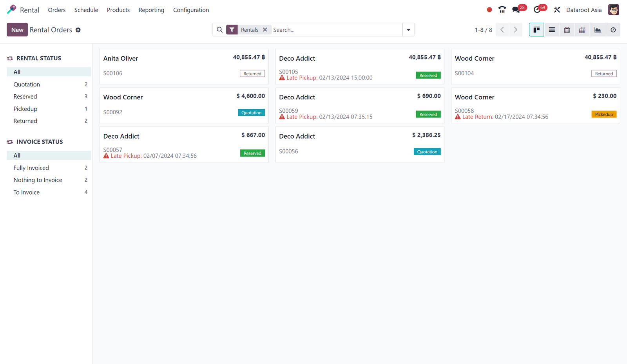Click the search magnifier icon
This screenshot has height=364, width=627.
coord(219,30)
